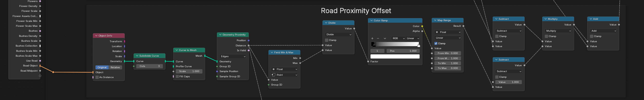
Task: Enable Clamp on upper Subtract node
Action: tap(497, 36)
